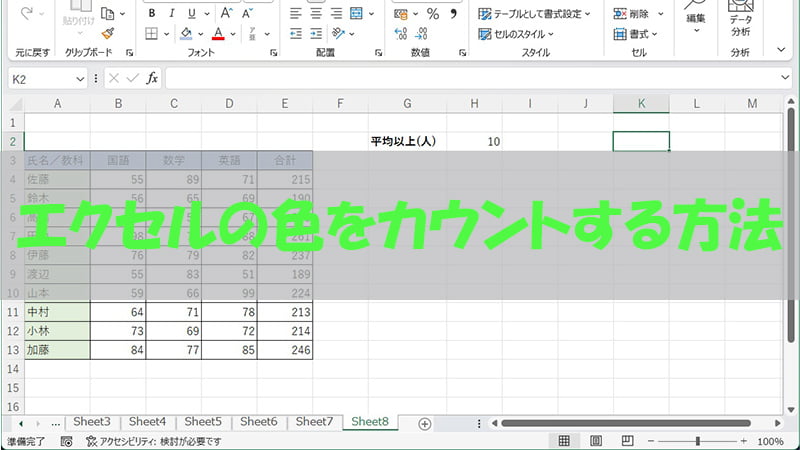Toggle bold formatting in the font group
This screenshot has height=450, width=800.
[x=152, y=13]
